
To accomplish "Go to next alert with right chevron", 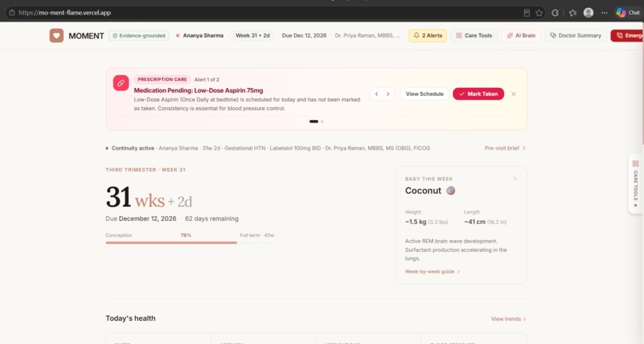I will pyautogui.click(x=388, y=94).
